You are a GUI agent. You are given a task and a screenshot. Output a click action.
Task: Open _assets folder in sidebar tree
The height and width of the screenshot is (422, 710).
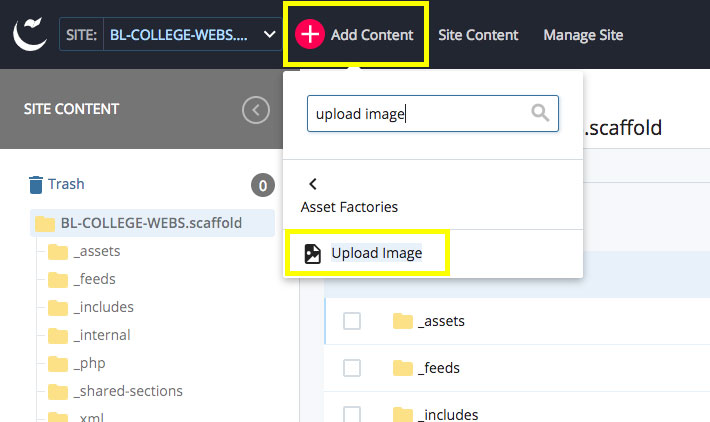point(97,251)
